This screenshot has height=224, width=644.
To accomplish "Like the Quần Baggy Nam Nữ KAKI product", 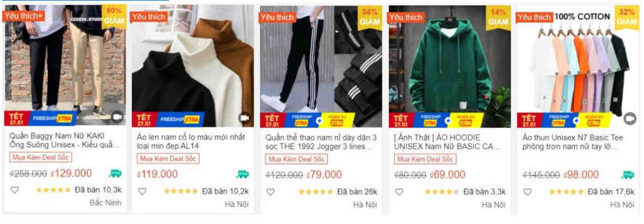I will (x=14, y=190).
